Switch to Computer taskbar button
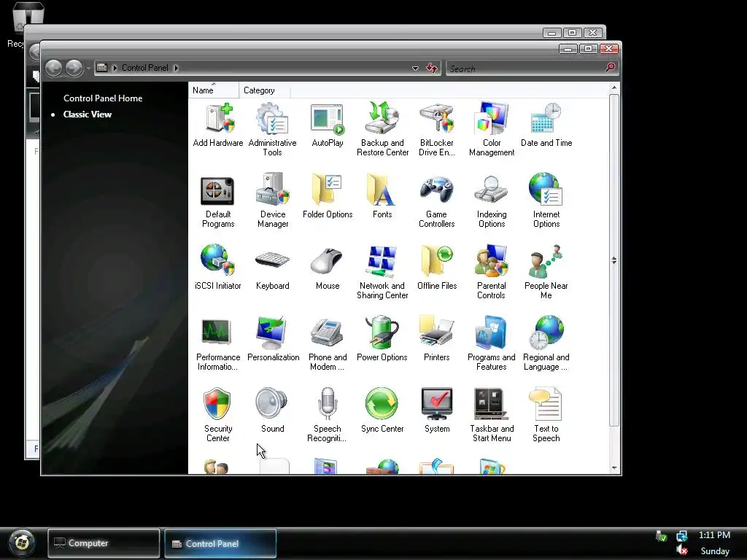 click(x=104, y=542)
